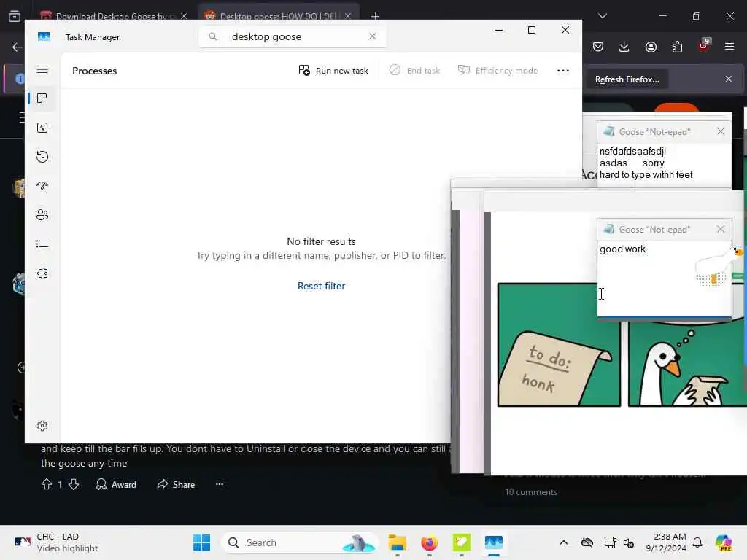Open clock showing 2:38 AM
This screenshot has height=560, width=747.
pyautogui.click(x=665, y=542)
